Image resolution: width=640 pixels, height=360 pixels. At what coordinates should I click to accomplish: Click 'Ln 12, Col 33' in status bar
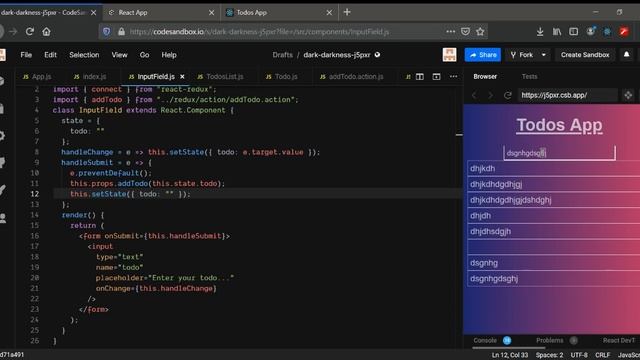[510, 355]
